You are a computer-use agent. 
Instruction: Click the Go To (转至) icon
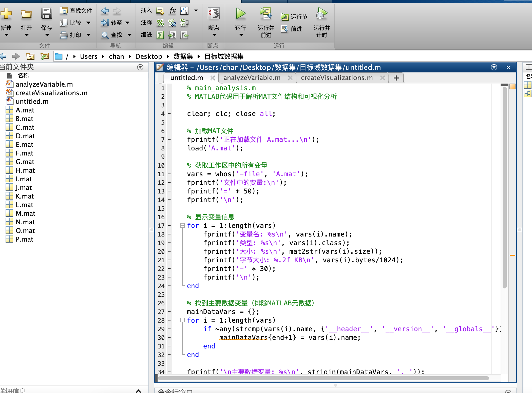pos(105,23)
